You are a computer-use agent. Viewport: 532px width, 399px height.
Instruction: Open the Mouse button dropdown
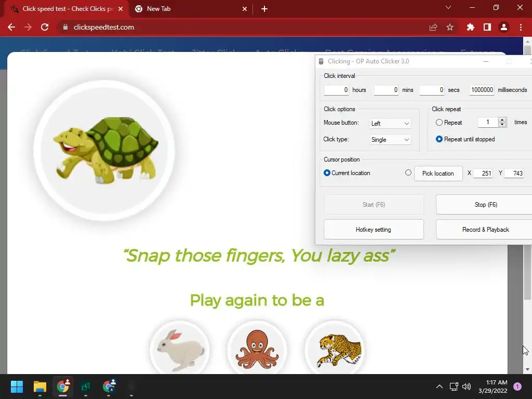pos(390,124)
